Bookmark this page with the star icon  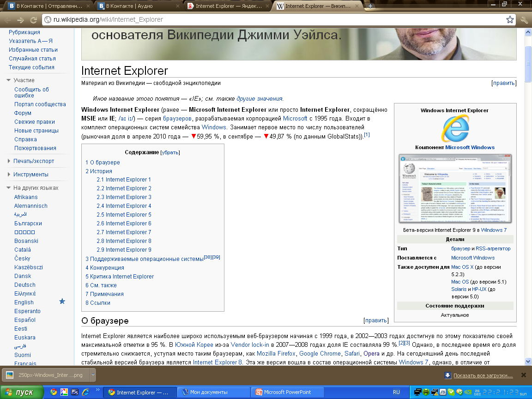click(x=510, y=20)
